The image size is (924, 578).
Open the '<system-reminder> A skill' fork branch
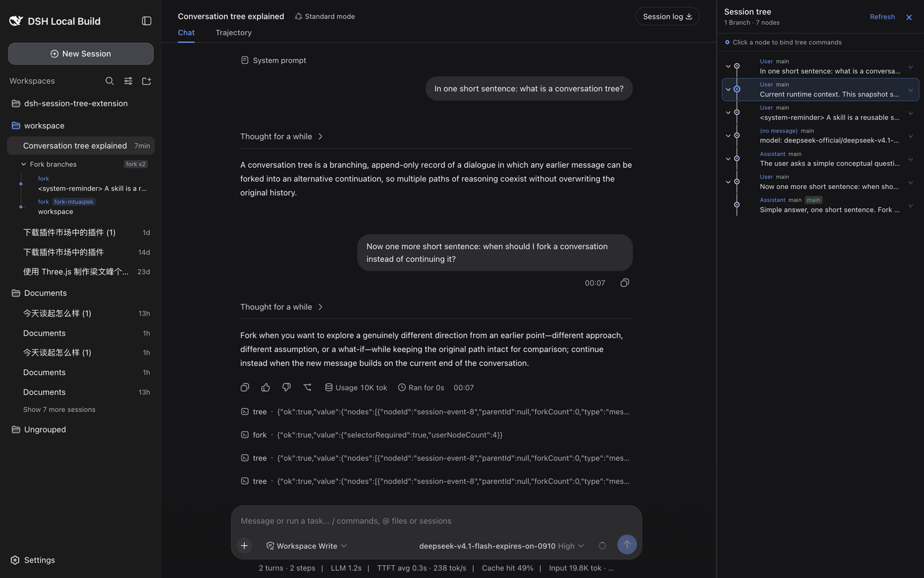pos(92,184)
